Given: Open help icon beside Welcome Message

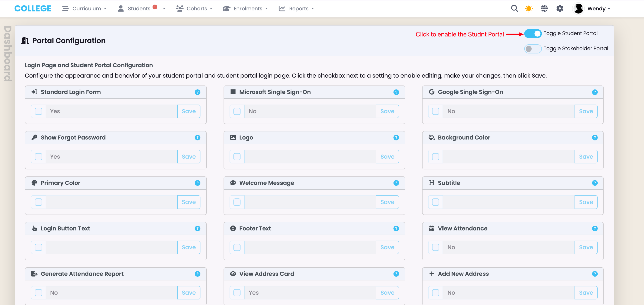Looking at the screenshot, I should click(396, 183).
